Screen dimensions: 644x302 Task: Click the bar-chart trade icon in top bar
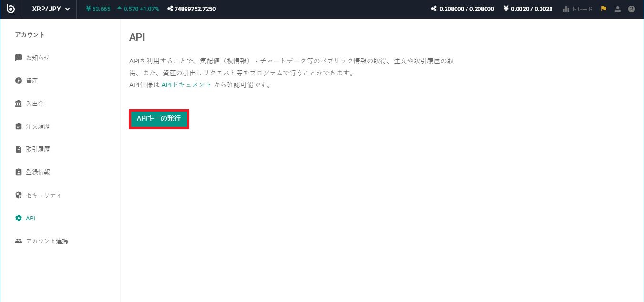pyautogui.click(x=565, y=9)
